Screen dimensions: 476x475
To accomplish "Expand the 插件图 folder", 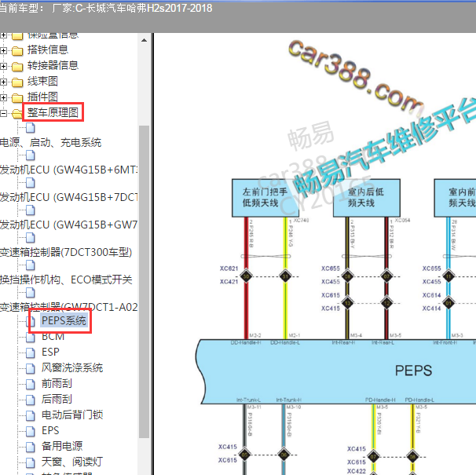I will [3, 97].
